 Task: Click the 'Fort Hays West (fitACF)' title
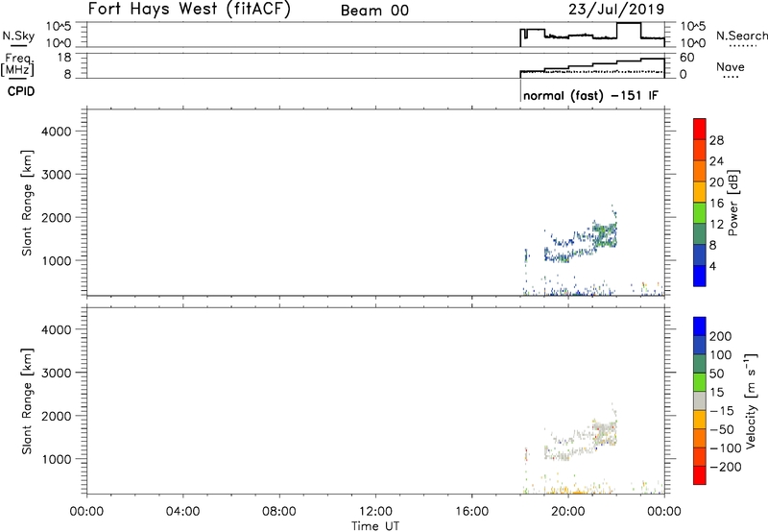click(189, 10)
